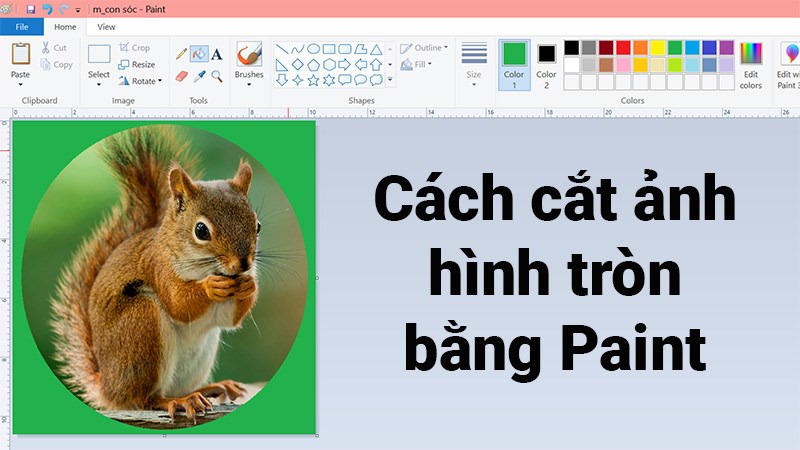Select the Magnifier tool
The image size is (800, 450).
217,77
